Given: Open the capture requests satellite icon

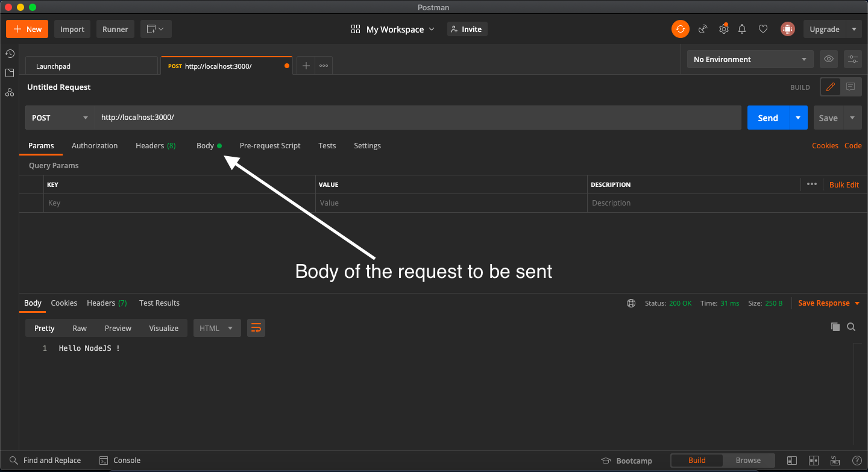Looking at the screenshot, I should point(703,29).
